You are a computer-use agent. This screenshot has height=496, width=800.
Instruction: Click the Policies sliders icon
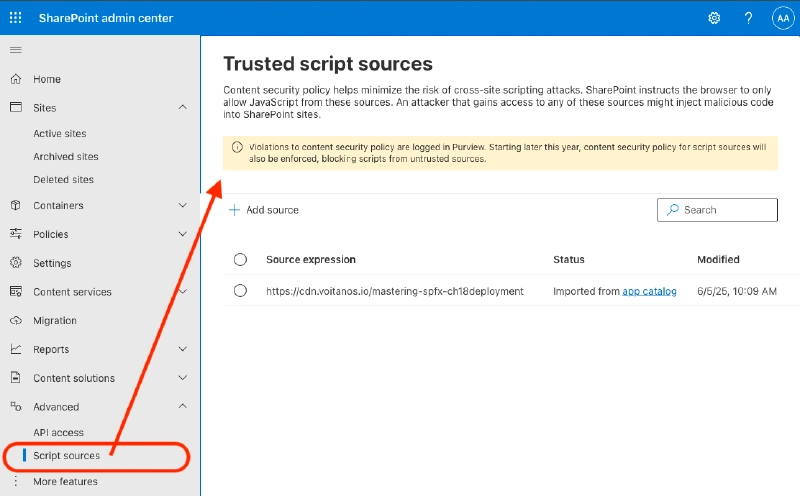pos(16,234)
